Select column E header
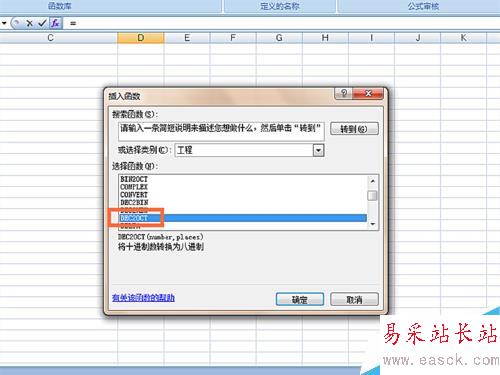 [187, 38]
